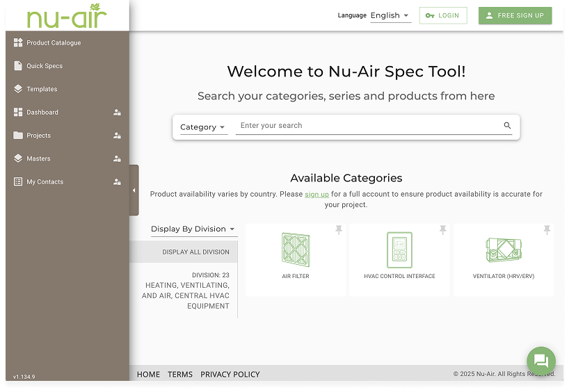Collapse the sidebar with arrow handle
This screenshot has width=569, height=392.
134,190
